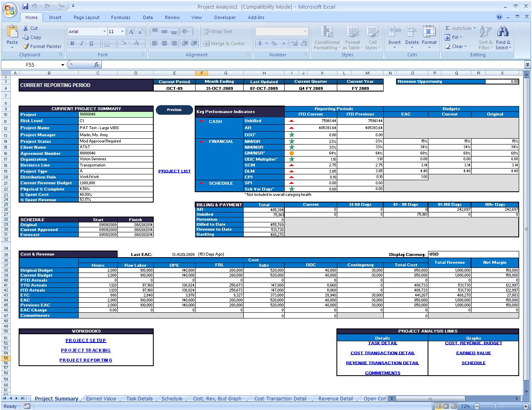Viewport: 532px width, 410px height.
Task: Open the font name dropdown
Action: (x=105, y=31)
